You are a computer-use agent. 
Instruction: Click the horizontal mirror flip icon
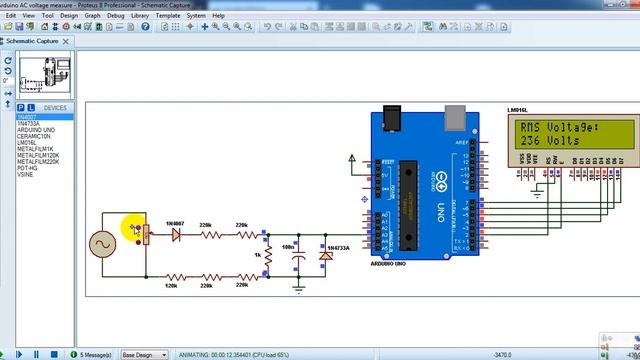[8, 93]
